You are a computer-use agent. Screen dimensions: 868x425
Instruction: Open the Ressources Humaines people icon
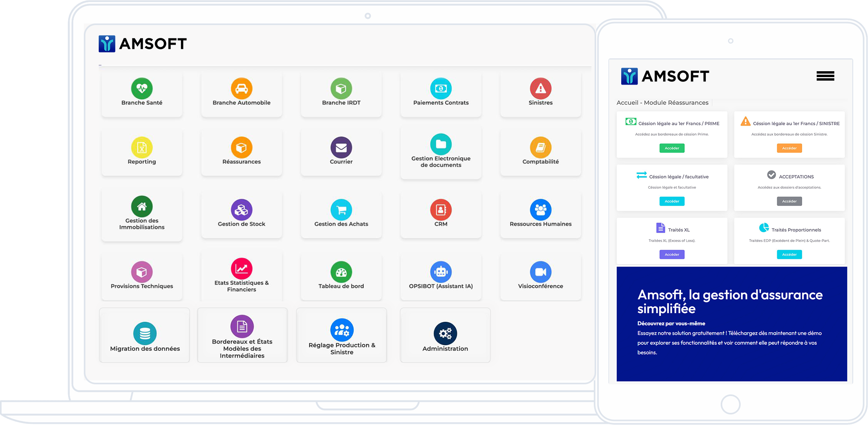(541, 210)
